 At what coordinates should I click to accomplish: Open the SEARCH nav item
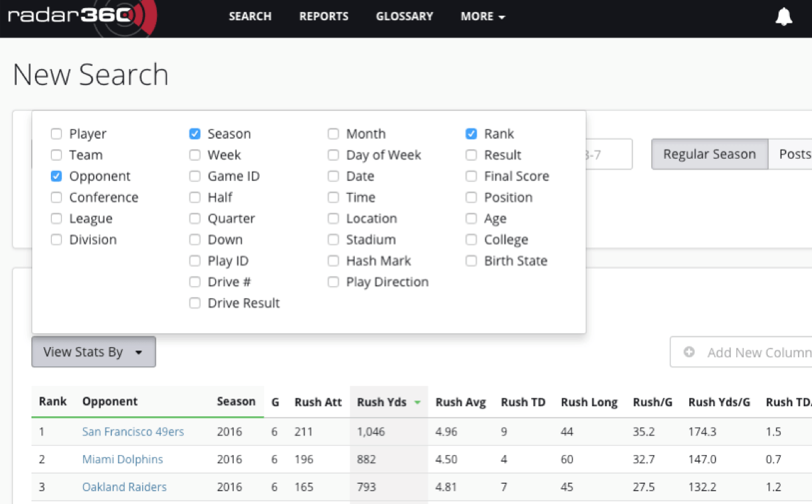point(249,16)
